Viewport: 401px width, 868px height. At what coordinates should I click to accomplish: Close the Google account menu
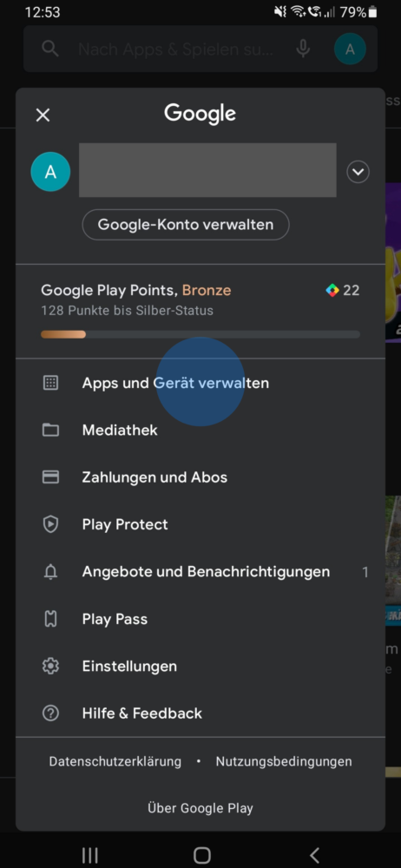coord(43,115)
